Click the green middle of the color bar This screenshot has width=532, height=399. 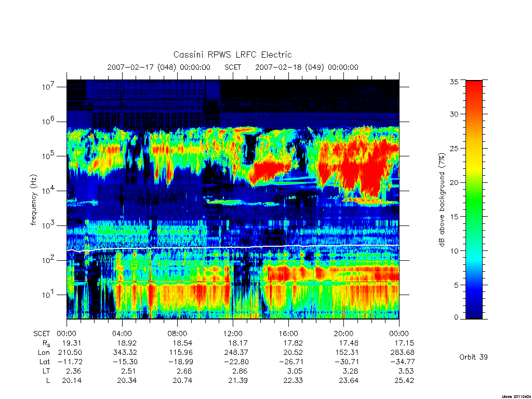coord(474,200)
